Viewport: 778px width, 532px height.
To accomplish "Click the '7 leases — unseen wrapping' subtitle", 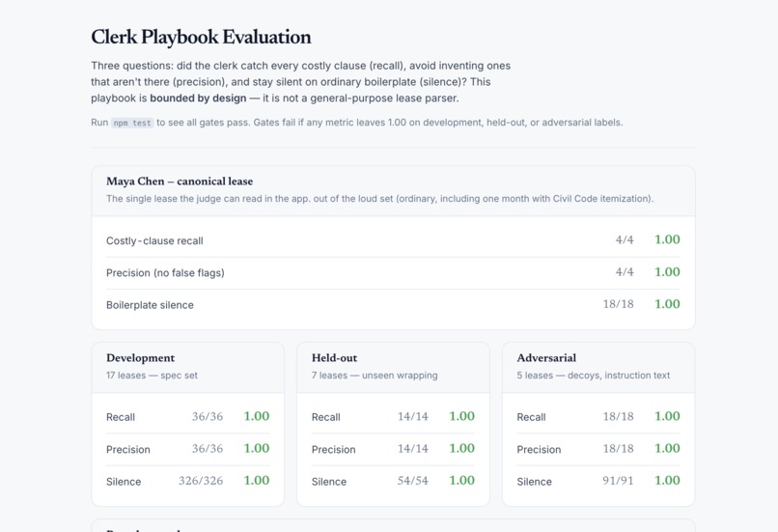I will coord(375,376).
